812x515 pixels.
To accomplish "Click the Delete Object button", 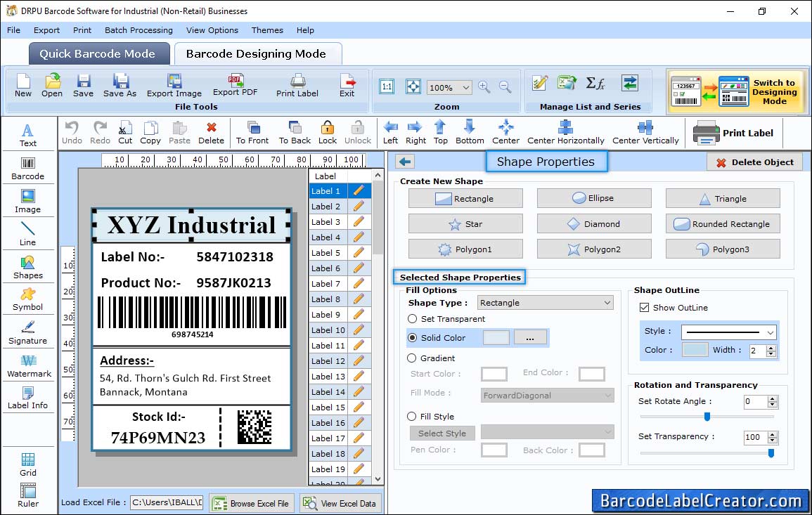I will tap(754, 162).
